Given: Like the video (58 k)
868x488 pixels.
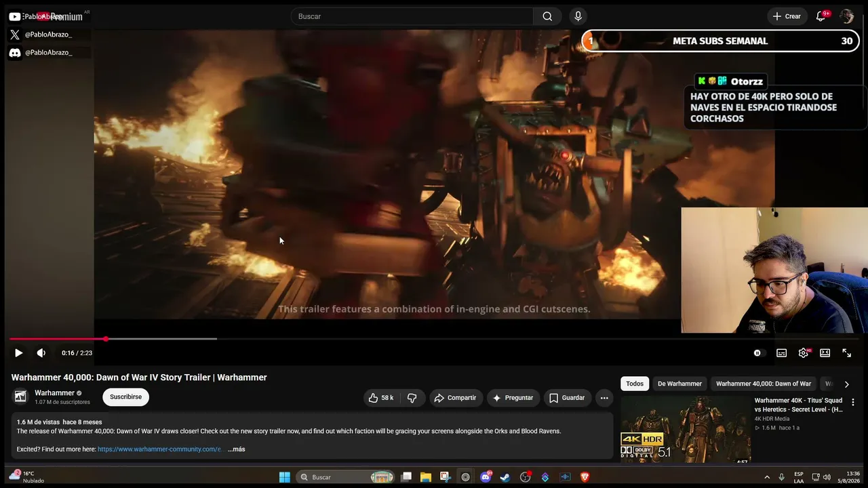Looking at the screenshot, I should [x=381, y=398].
